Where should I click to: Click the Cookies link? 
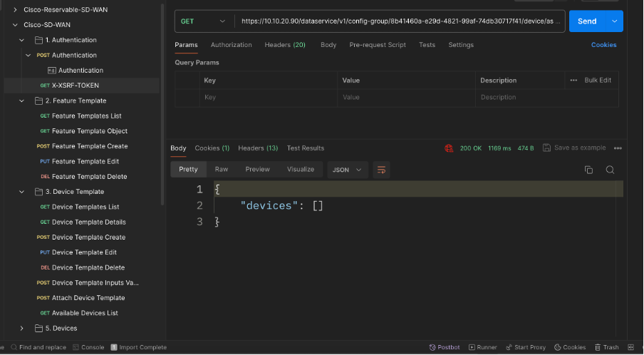pos(603,45)
